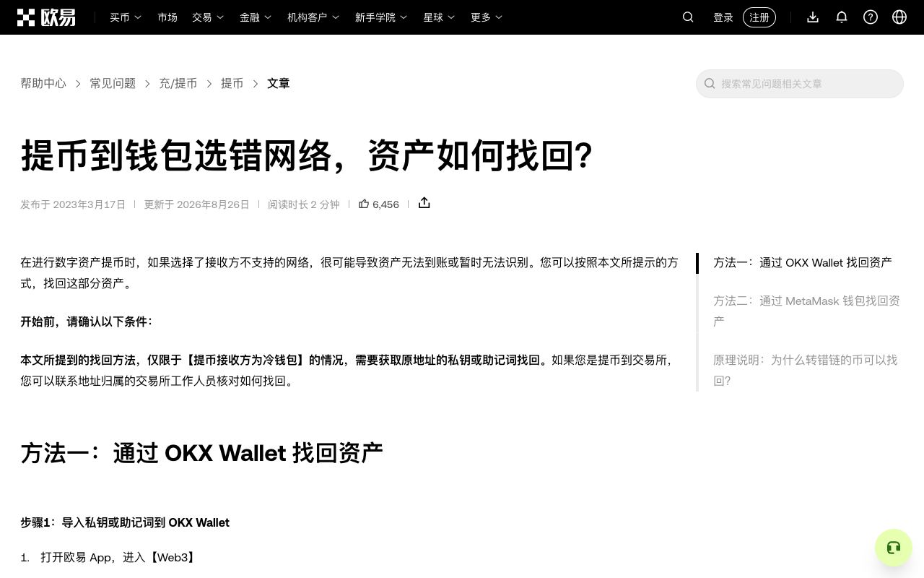Expand the 更多 dropdown menu

coord(487,17)
